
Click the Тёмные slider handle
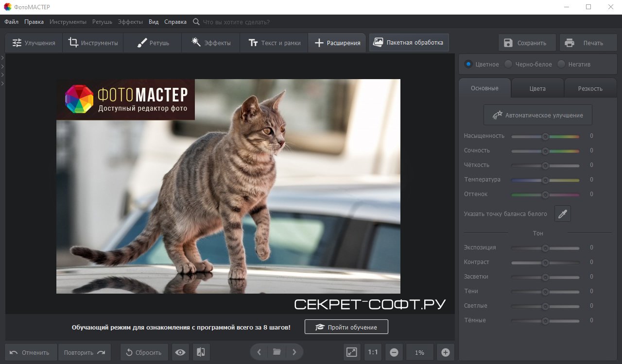click(x=545, y=321)
